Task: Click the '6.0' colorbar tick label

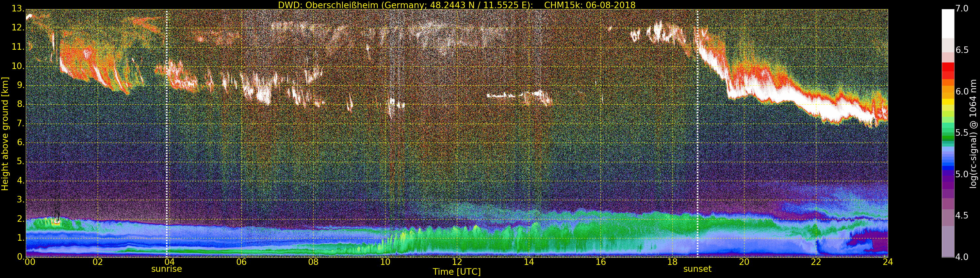Action: pos(962,91)
